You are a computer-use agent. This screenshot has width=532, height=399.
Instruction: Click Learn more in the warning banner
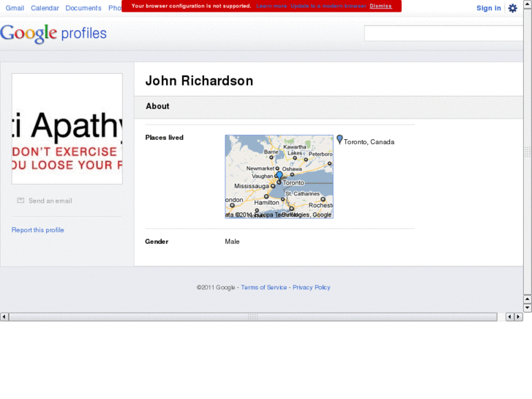point(271,6)
